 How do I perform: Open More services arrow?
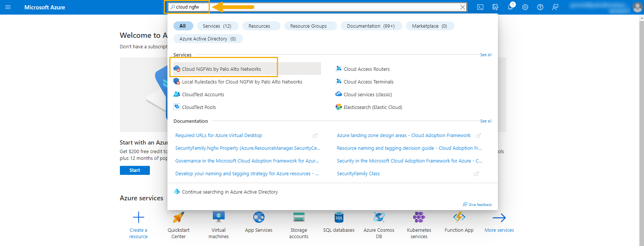499,218
